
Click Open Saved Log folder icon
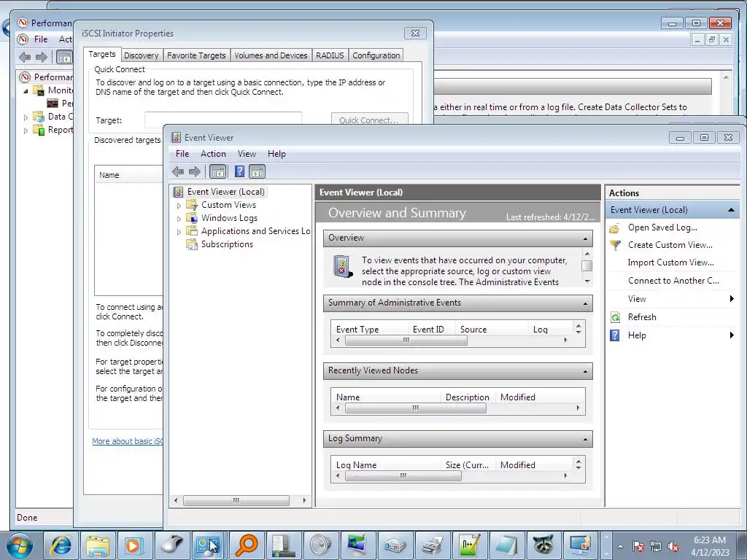[615, 228]
